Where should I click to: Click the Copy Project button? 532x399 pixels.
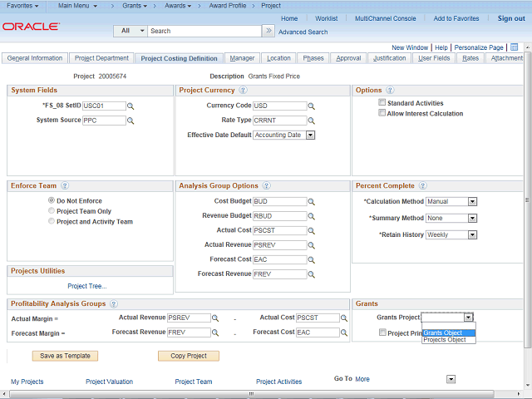click(189, 356)
